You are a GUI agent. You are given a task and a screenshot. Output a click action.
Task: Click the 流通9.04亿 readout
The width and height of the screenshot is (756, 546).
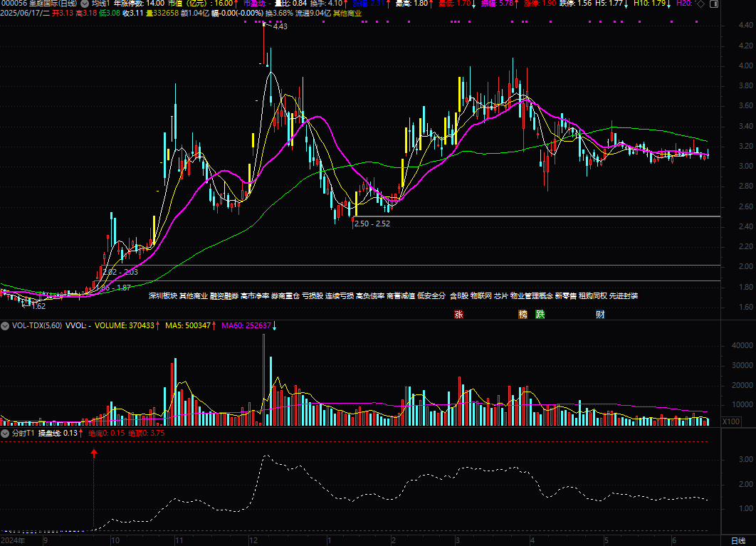[x=313, y=13]
